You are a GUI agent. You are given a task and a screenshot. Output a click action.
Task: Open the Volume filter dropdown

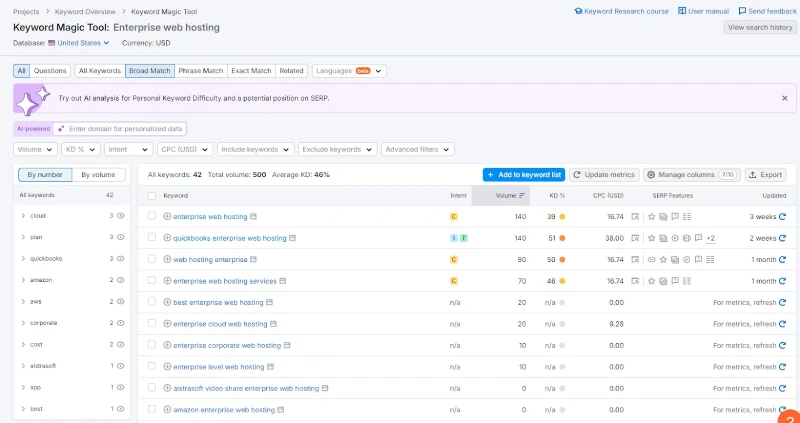coord(35,150)
